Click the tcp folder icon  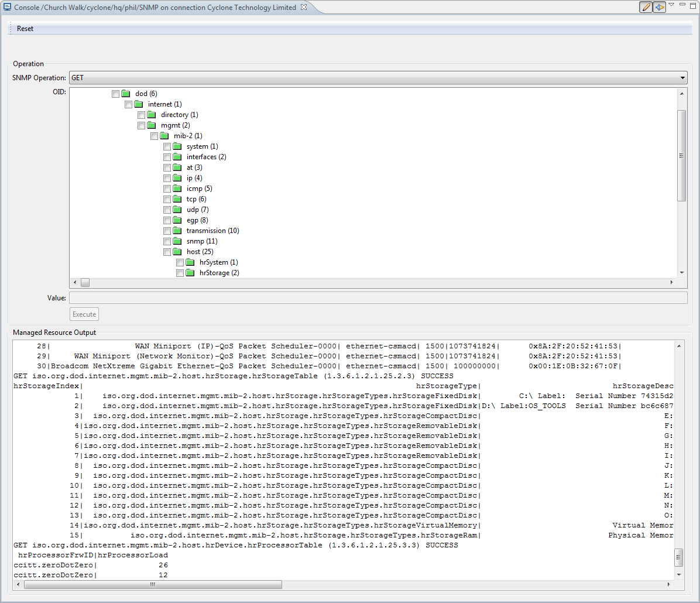pyautogui.click(x=177, y=199)
